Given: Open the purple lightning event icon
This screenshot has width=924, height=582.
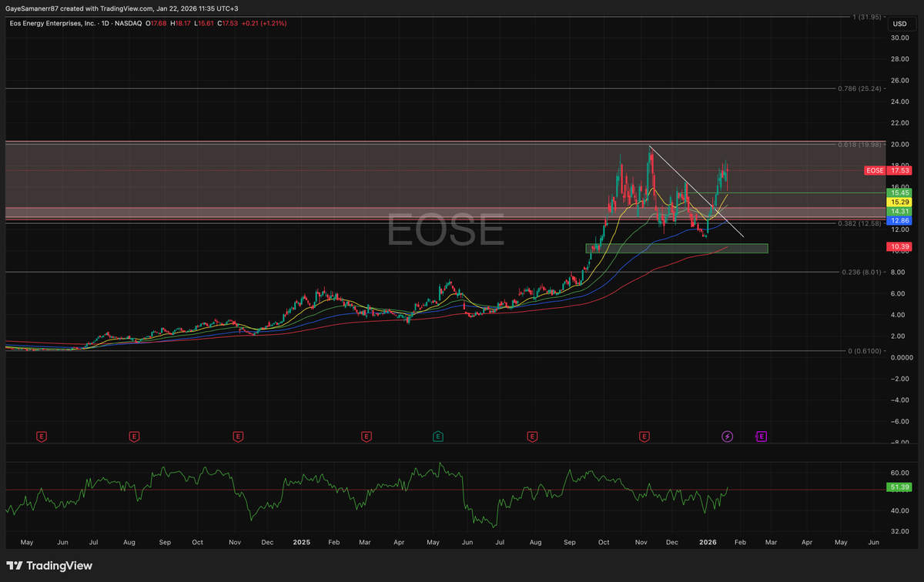Looking at the screenshot, I should pos(727,436).
